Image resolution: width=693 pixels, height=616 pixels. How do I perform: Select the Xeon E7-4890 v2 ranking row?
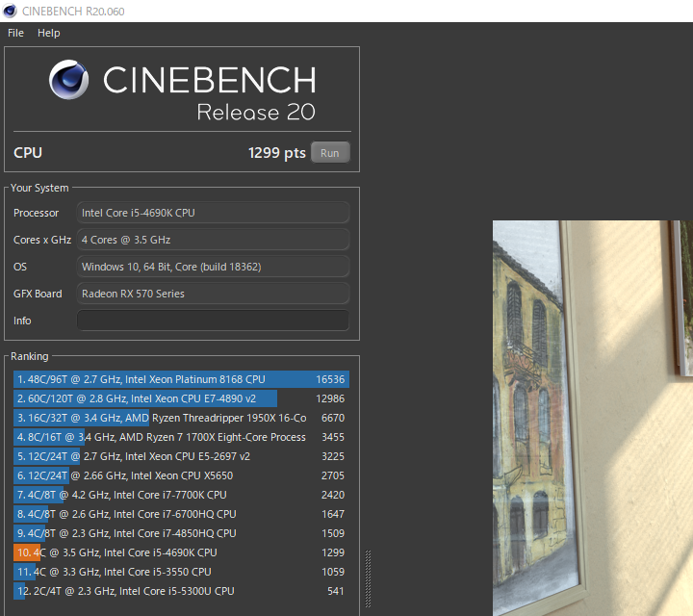pos(181,398)
